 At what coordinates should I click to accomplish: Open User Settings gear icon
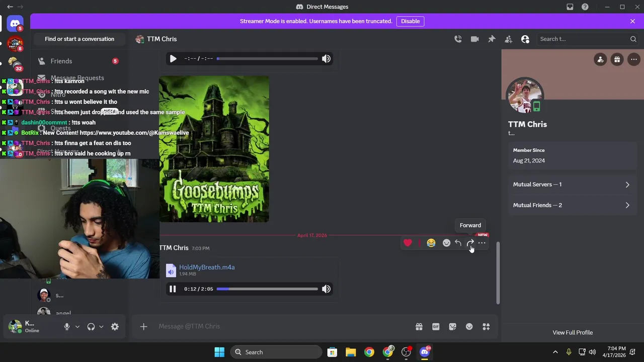(115, 327)
